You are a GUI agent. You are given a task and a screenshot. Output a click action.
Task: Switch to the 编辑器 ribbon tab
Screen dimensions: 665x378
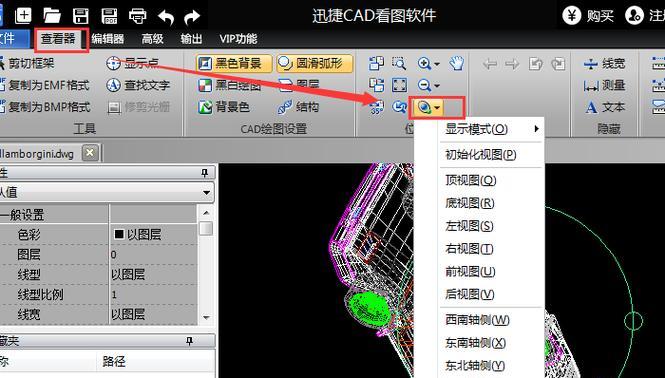pos(107,39)
